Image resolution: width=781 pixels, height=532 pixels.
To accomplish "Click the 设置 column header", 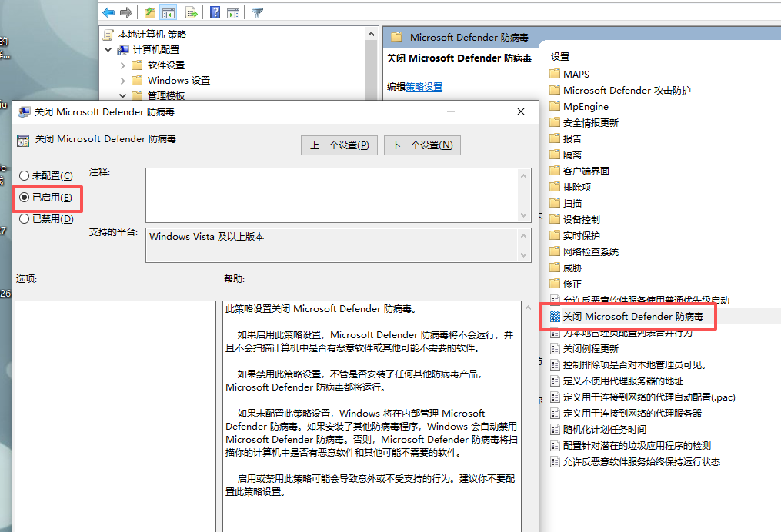I will click(x=560, y=57).
